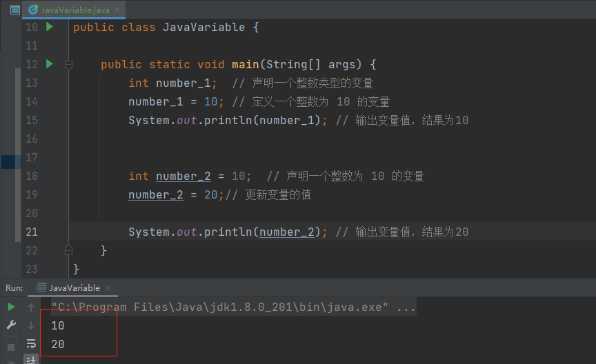Rerun JavaVariable from the Run panel
596x364 pixels.
click(11, 307)
